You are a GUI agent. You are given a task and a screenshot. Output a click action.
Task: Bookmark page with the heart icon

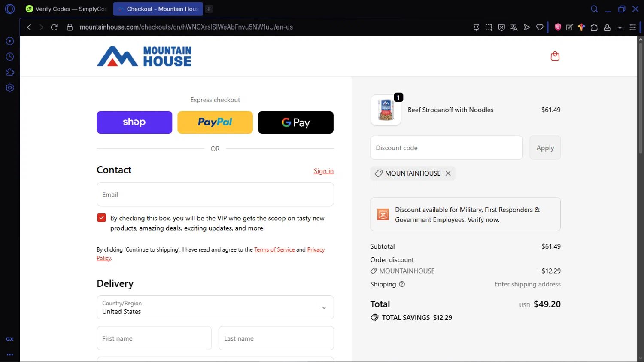[x=540, y=27]
